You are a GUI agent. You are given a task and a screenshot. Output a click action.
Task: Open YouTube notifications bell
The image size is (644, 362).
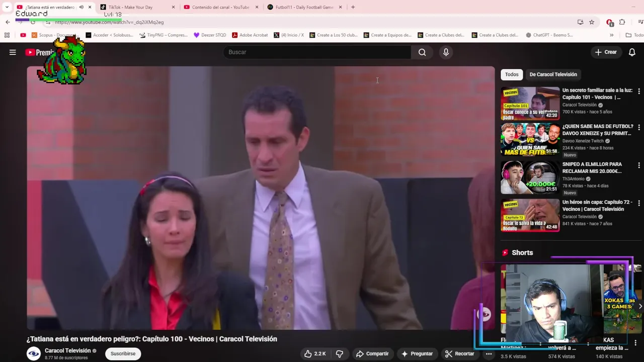click(632, 52)
